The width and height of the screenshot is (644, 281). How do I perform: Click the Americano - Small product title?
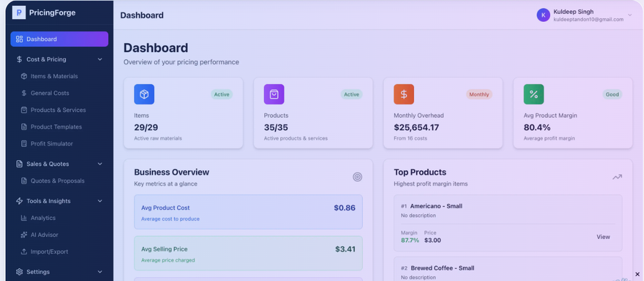tap(436, 206)
